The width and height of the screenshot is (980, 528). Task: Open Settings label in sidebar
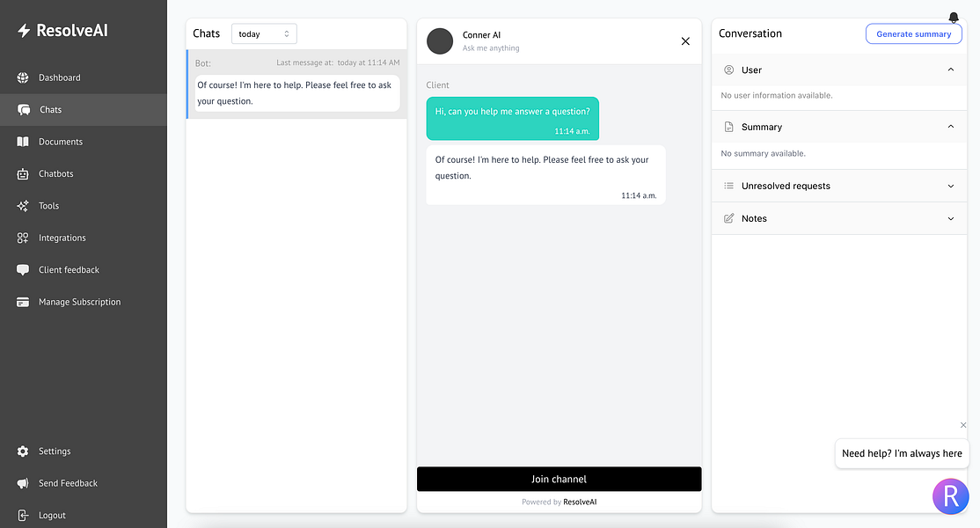coord(55,451)
